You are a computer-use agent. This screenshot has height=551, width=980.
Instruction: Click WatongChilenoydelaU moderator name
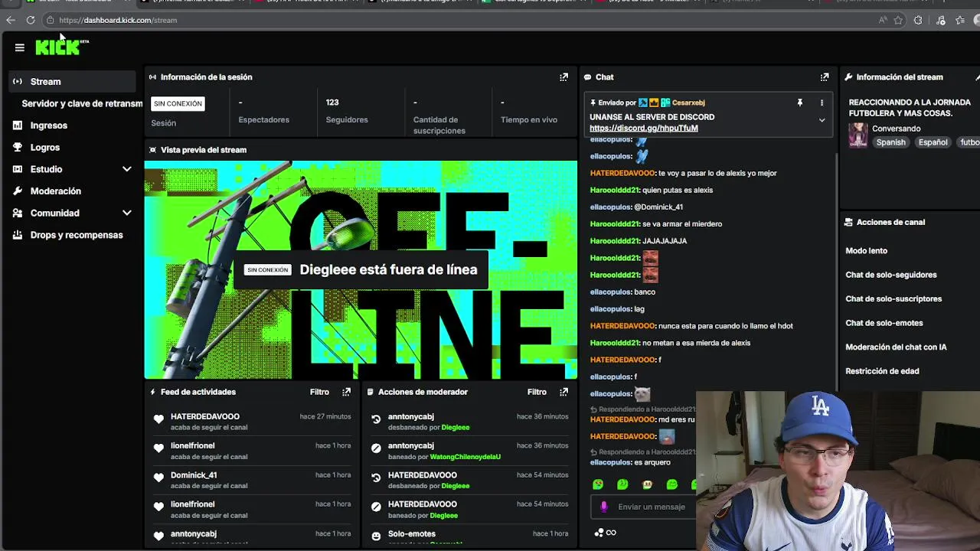(465, 457)
